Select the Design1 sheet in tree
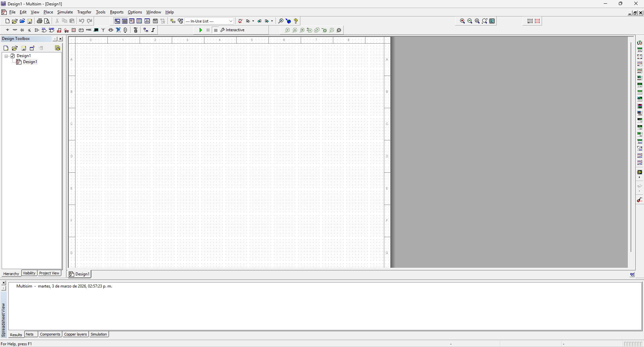The image size is (644, 347). coord(30,62)
